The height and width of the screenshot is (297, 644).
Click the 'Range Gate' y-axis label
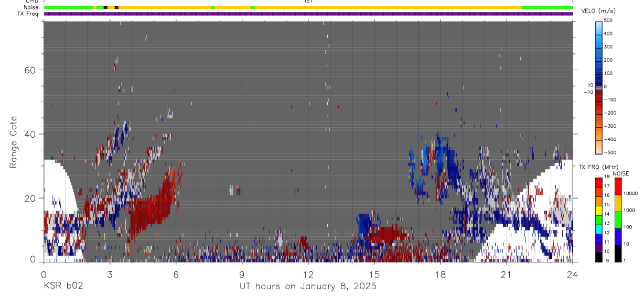(x=14, y=142)
